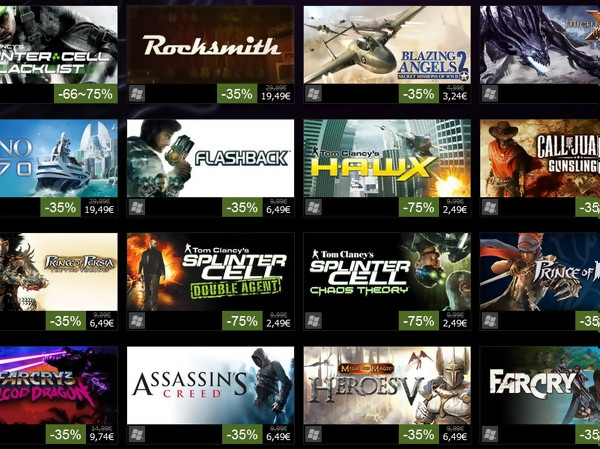
Task: Select the Far Cry game banner
Action: [540, 385]
